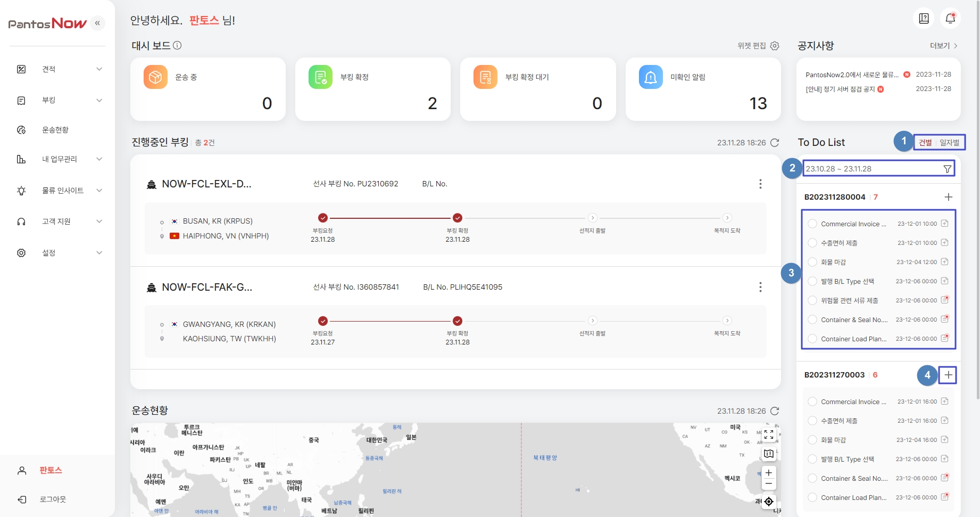The image size is (980, 517).
Task: Enter fullscreen map view
Action: point(769,434)
